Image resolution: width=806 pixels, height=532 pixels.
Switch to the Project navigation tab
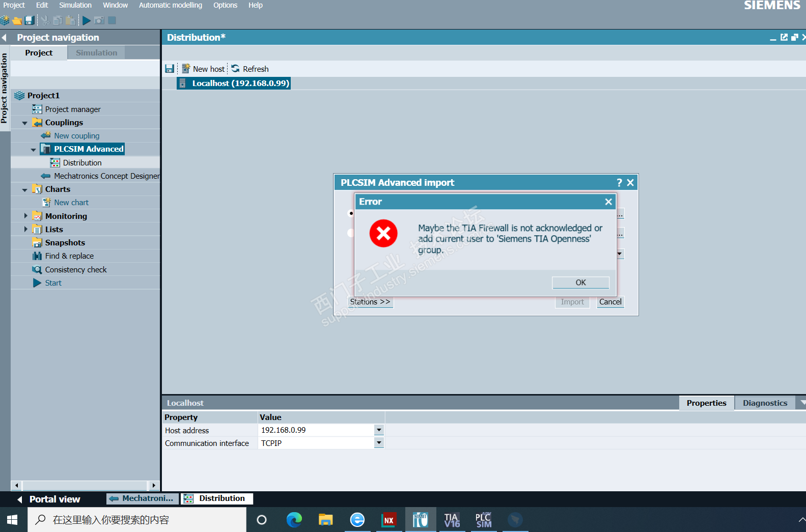click(39, 53)
